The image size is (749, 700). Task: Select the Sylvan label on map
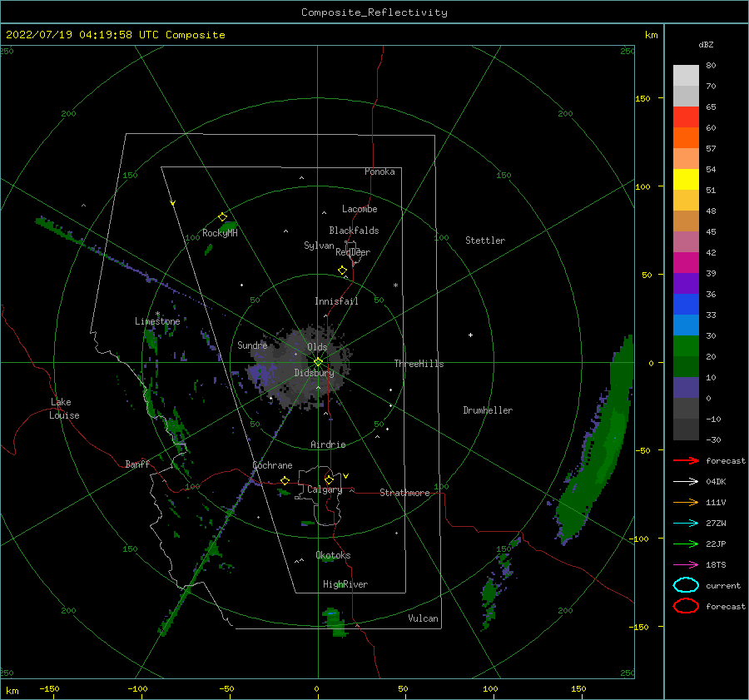(x=319, y=246)
